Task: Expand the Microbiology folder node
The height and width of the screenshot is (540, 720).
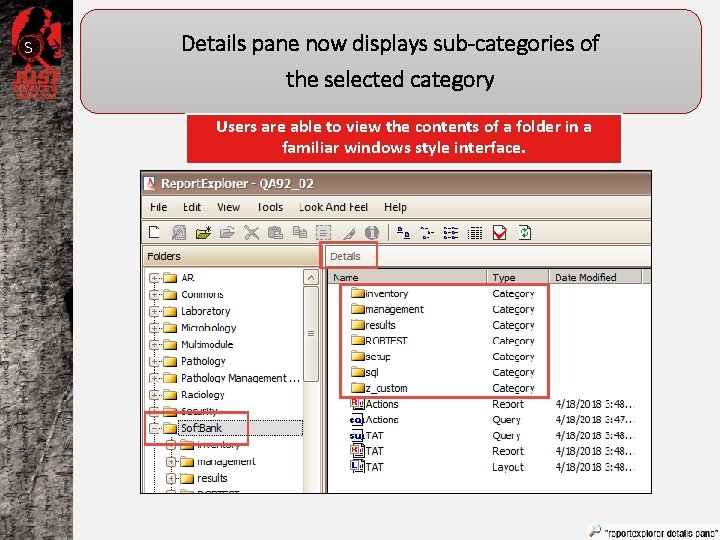Action: 154,328
